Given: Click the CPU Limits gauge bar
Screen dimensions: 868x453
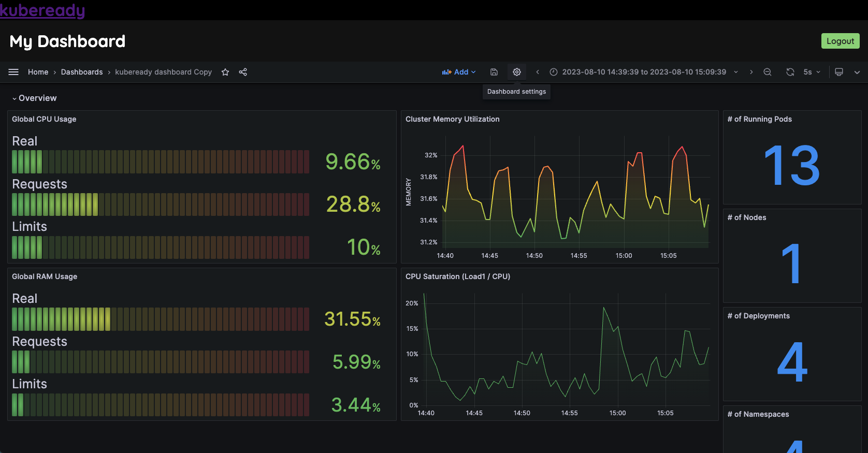Looking at the screenshot, I should tap(161, 247).
